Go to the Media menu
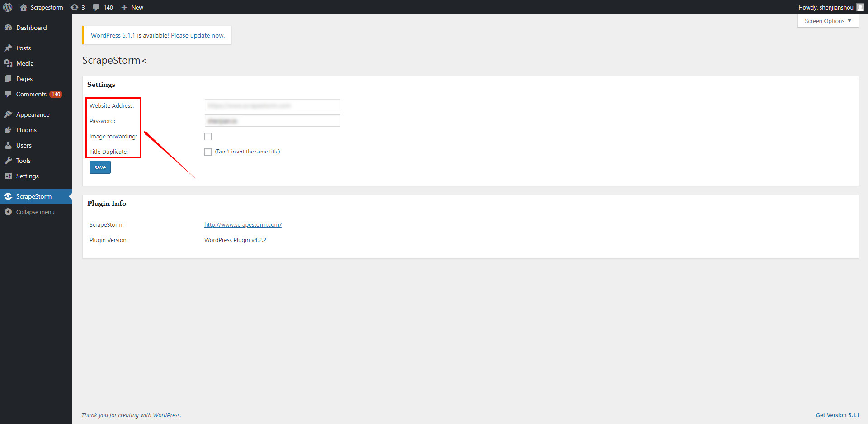 [x=36, y=63]
